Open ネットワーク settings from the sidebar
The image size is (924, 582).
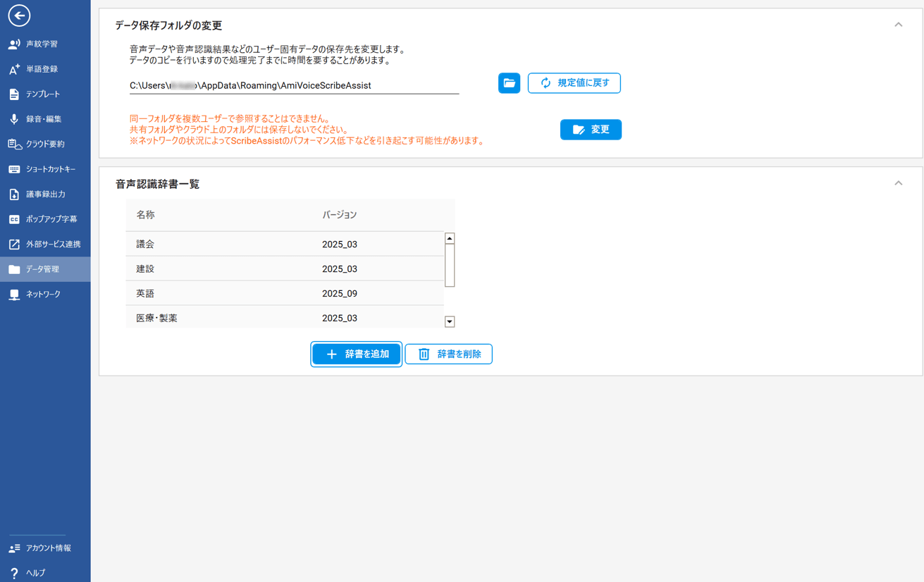tap(43, 295)
